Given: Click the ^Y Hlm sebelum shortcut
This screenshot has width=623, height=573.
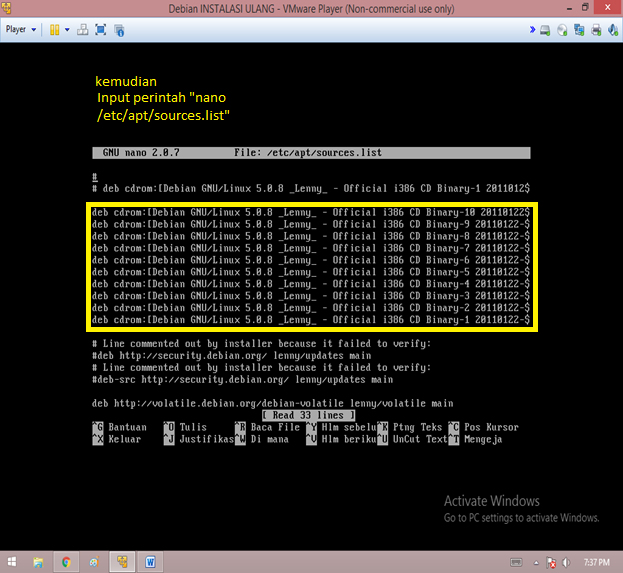Looking at the screenshot, I should pyautogui.click(x=341, y=427).
